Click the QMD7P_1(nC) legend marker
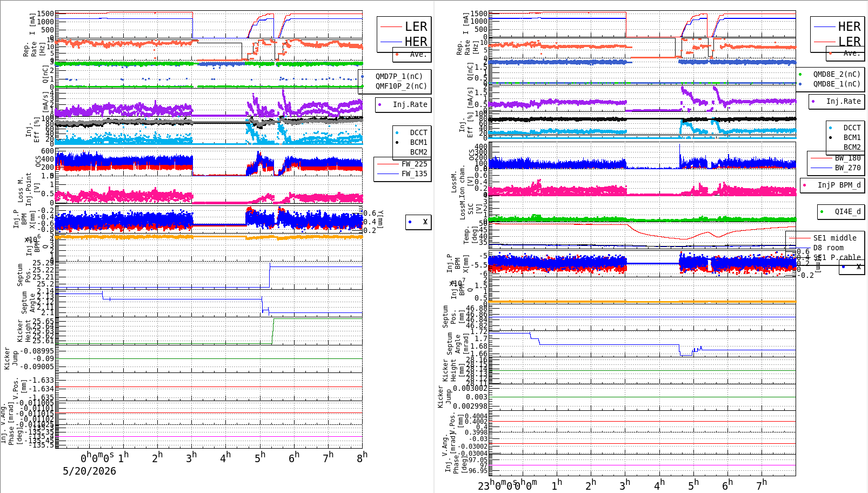The image size is (868, 493). click(x=363, y=76)
